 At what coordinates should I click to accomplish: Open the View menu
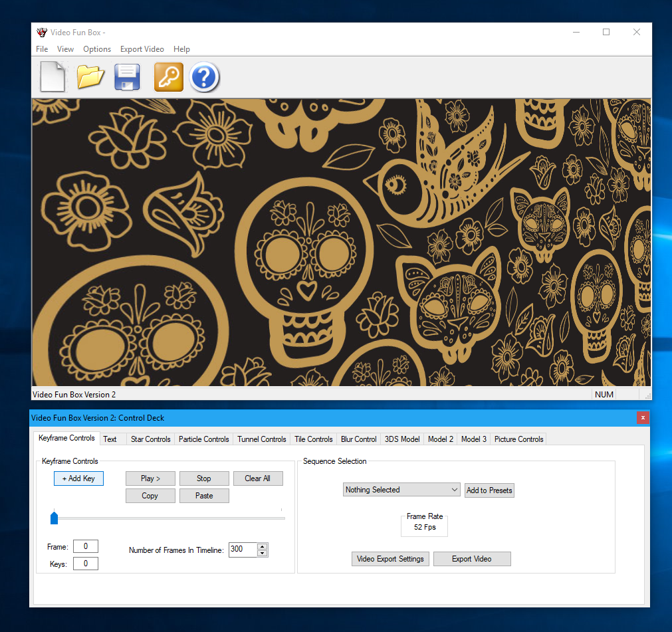pyautogui.click(x=66, y=49)
